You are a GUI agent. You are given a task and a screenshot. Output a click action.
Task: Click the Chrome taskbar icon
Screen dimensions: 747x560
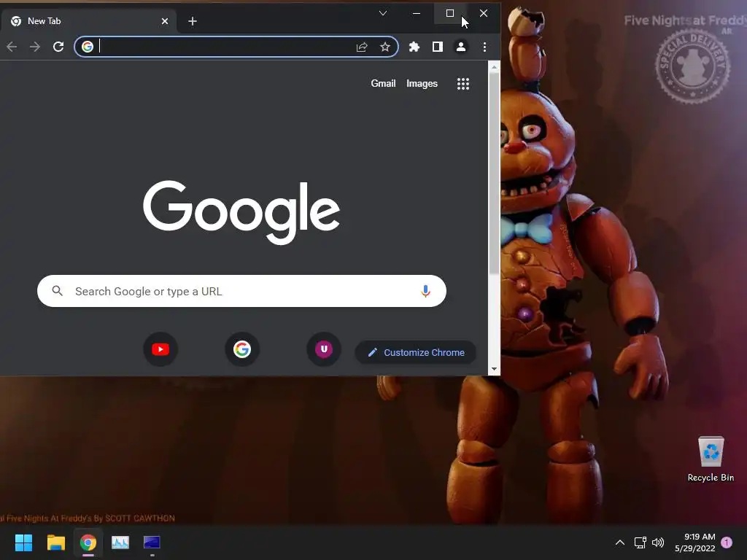[88, 542]
